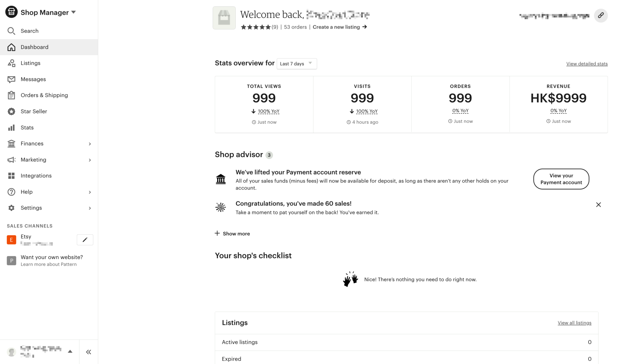Image resolution: width=623 pixels, height=364 pixels.
Task: Open the Last 7 days dropdown
Action: click(296, 64)
